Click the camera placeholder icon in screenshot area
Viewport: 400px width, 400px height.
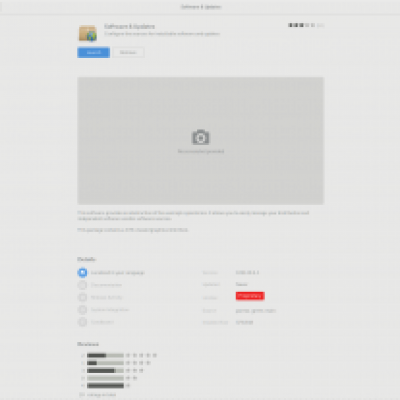200,137
